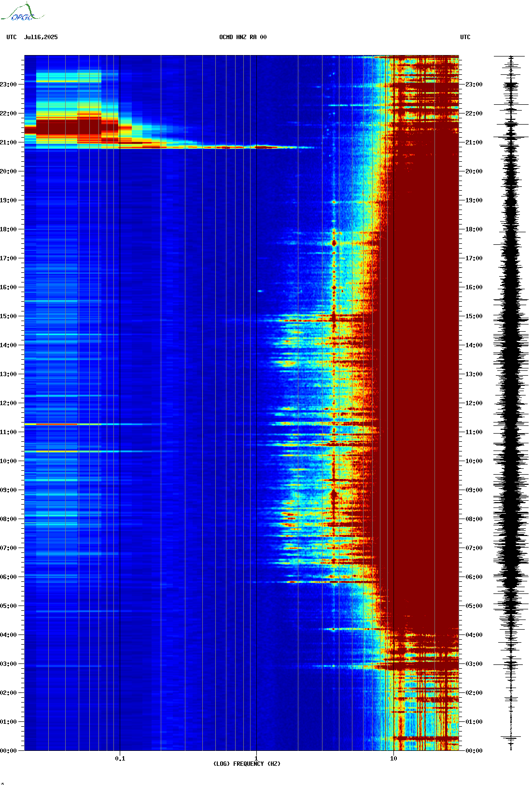This screenshot has width=532, height=789.
Task: Click the "UTC" label above the right time axis
Action: coord(465,37)
